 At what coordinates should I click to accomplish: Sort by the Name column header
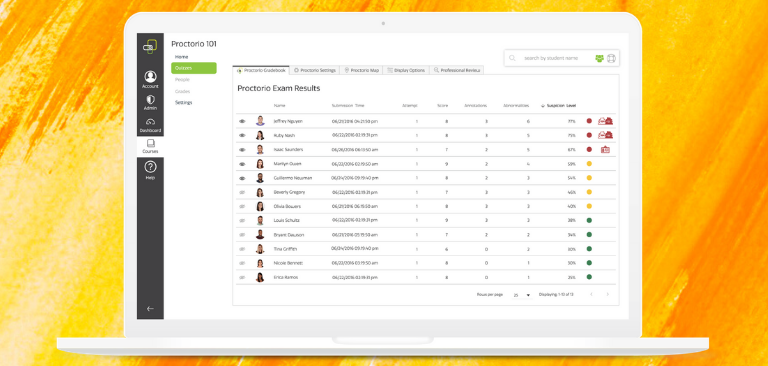(279, 105)
